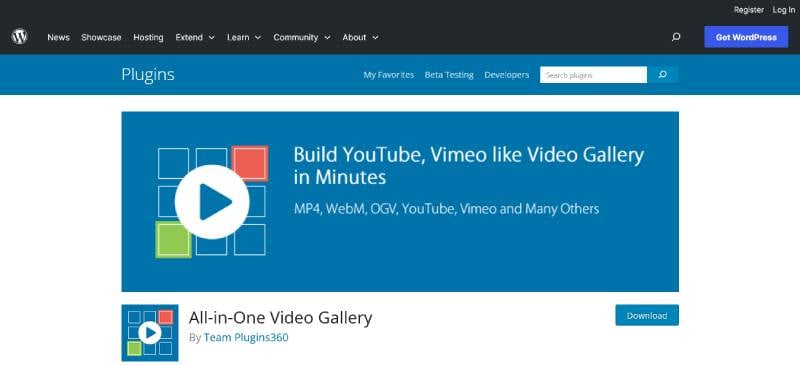The height and width of the screenshot is (365, 800).
Task: Click the Build YouTube, Vimeo banner headline
Action: click(468, 166)
